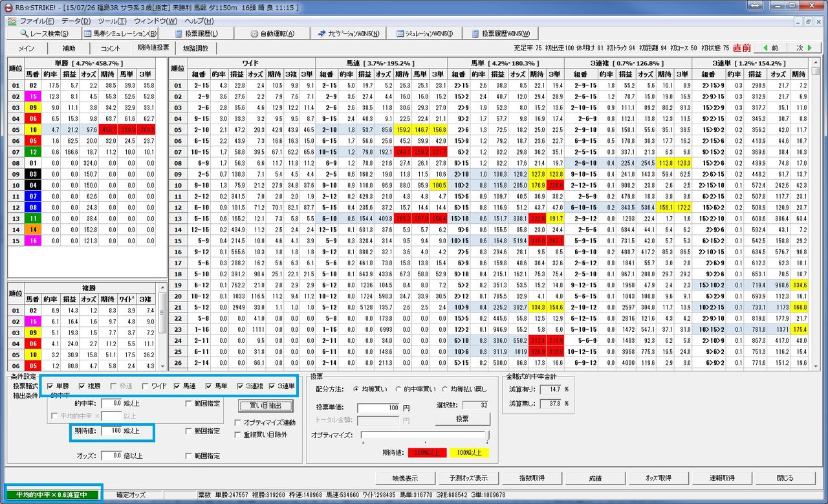Screen dimensions: 828x504
Task: Click the 確定オッズ status bar entry
Action: tap(131, 495)
